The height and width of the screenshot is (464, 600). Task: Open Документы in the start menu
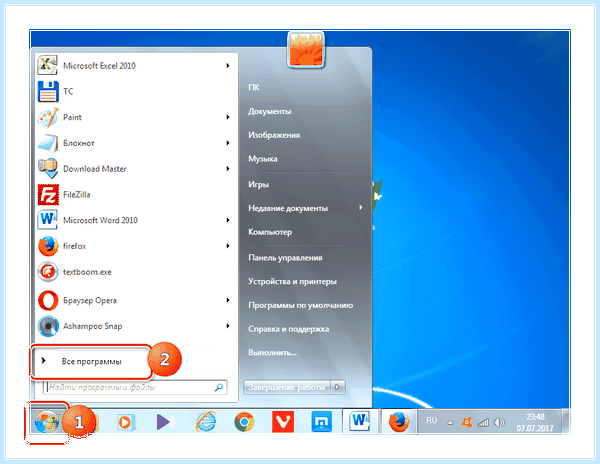[269, 111]
